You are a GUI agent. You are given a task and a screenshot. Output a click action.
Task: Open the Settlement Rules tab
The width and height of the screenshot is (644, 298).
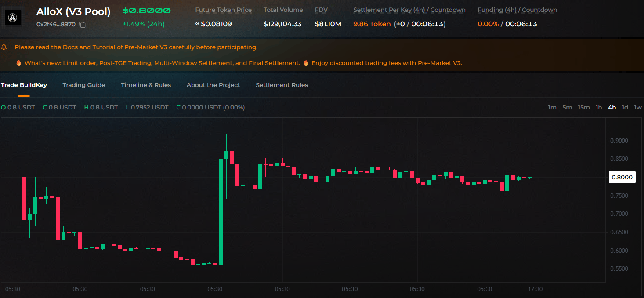coord(282,85)
